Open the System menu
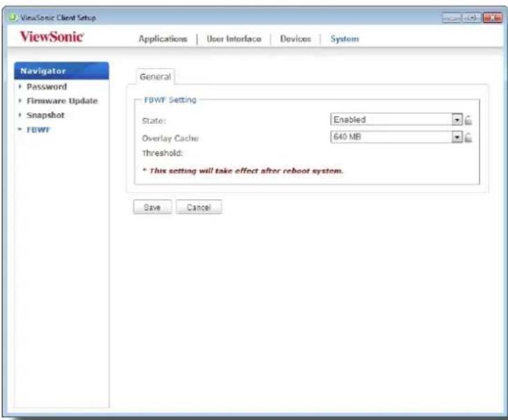The height and width of the screenshot is (420, 508). point(345,39)
